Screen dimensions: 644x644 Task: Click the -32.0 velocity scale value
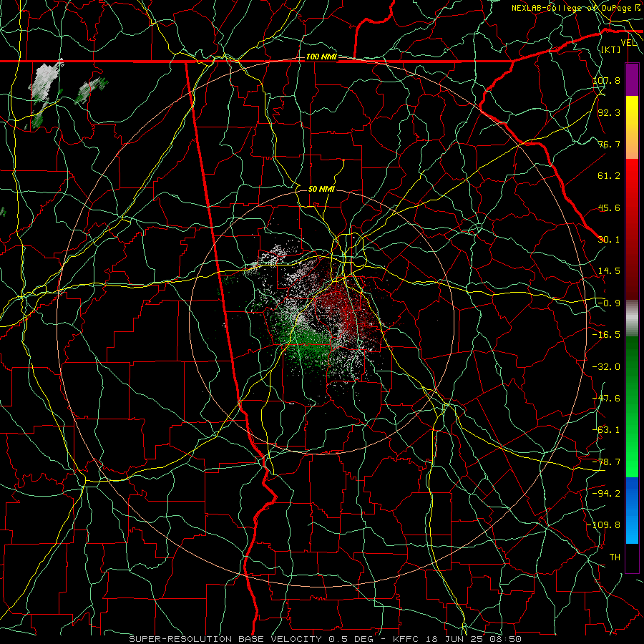(x=606, y=367)
